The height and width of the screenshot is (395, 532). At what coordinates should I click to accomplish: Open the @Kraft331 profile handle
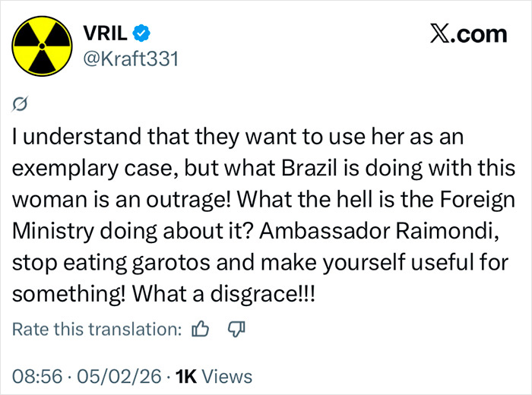(x=128, y=58)
